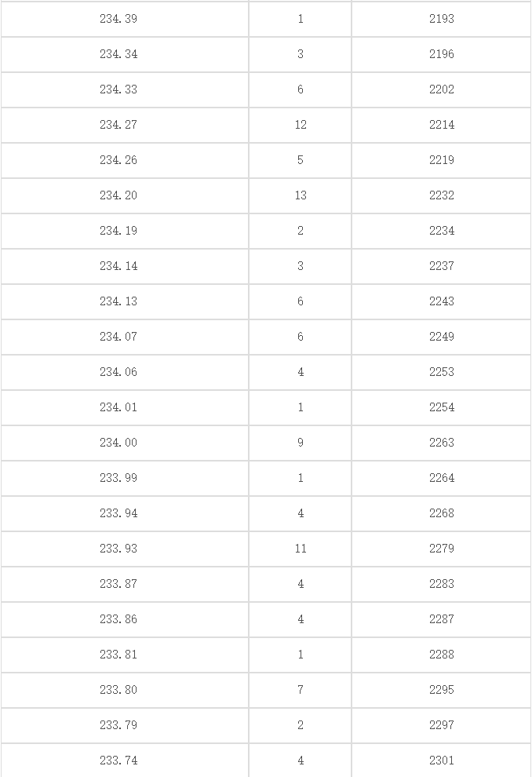Select cumulative value 2288
This screenshot has width=532, height=777.
pyautogui.click(x=441, y=655)
